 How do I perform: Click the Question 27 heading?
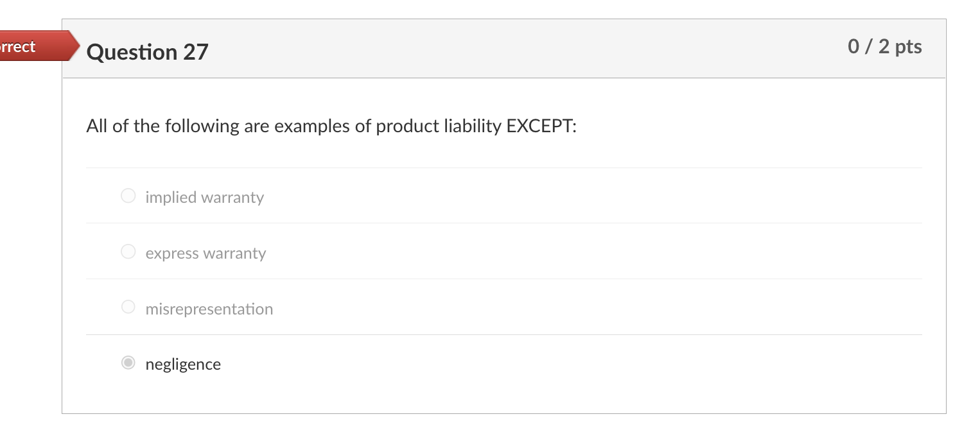click(147, 52)
